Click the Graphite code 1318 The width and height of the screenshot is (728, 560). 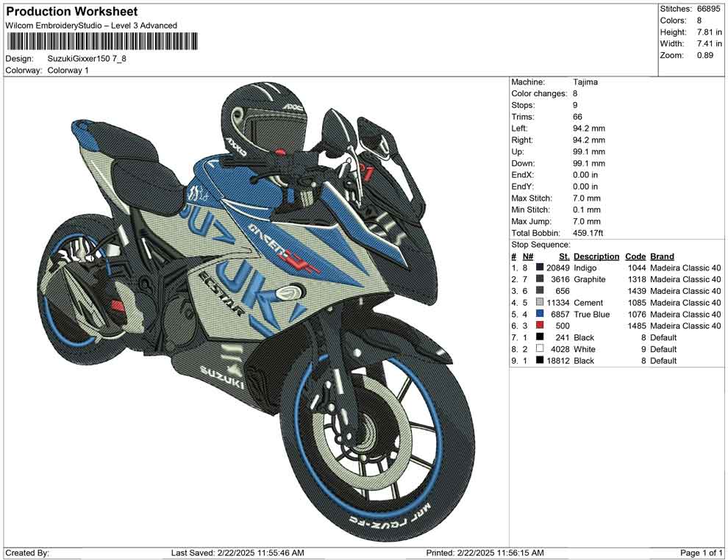click(637, 279)
